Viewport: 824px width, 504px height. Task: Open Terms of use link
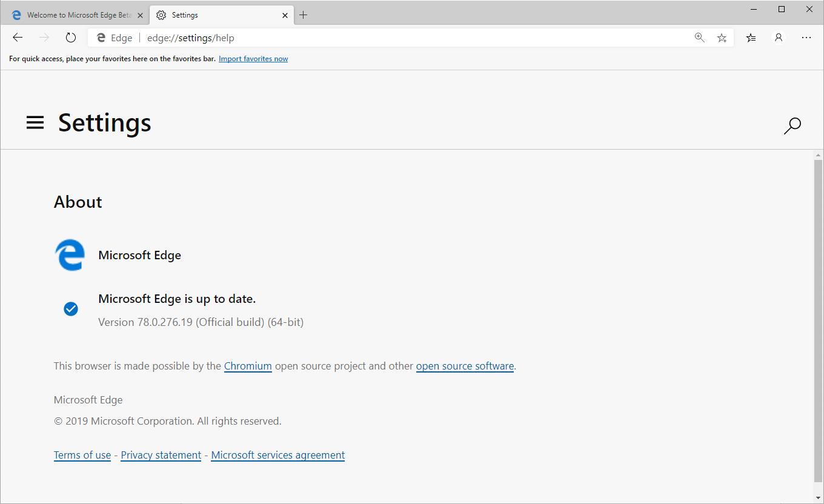(x=82, y=455)
